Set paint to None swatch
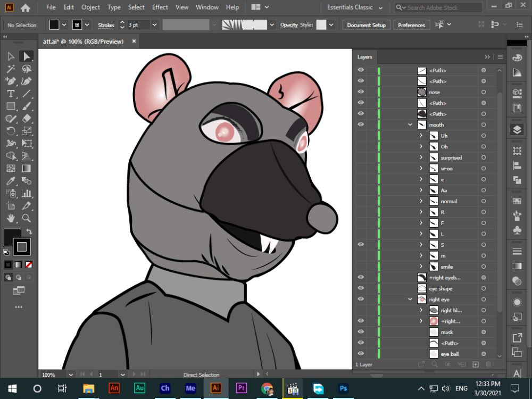The height and width of the screenshot is (399, 532). coord(29,264)
